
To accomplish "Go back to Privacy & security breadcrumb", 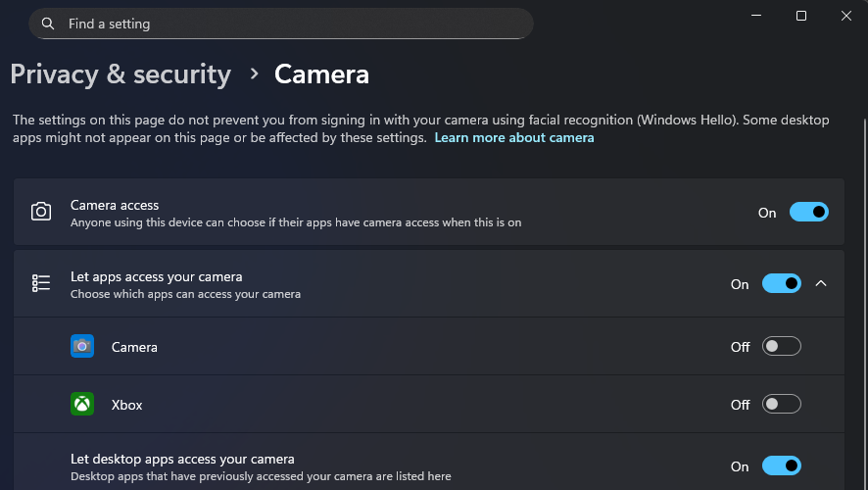I will tap(121, 74).
